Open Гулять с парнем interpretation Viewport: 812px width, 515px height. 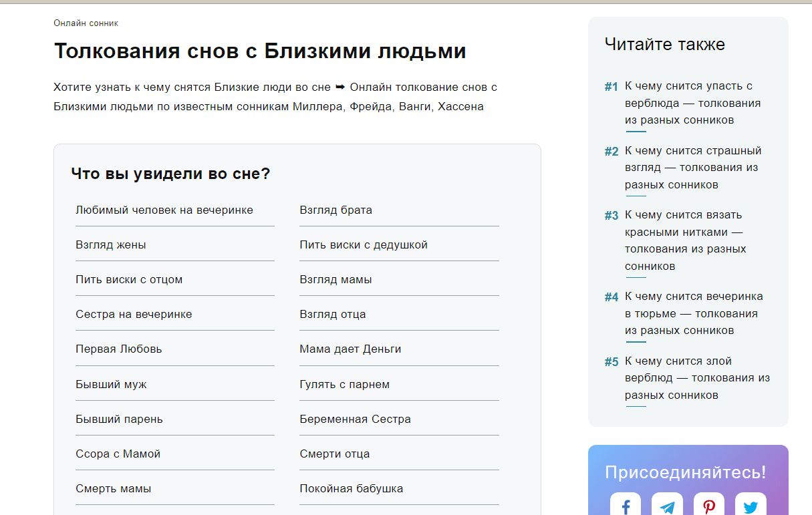[x=345, y=384]
